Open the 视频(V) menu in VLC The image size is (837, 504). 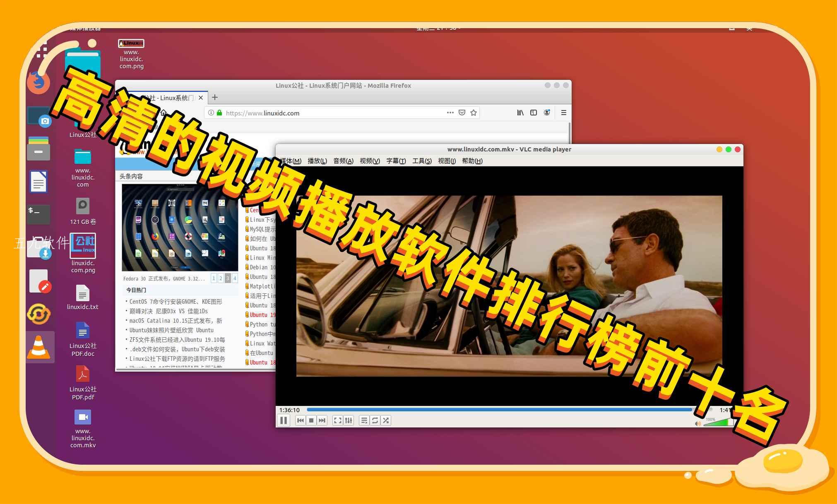(370, 161)
